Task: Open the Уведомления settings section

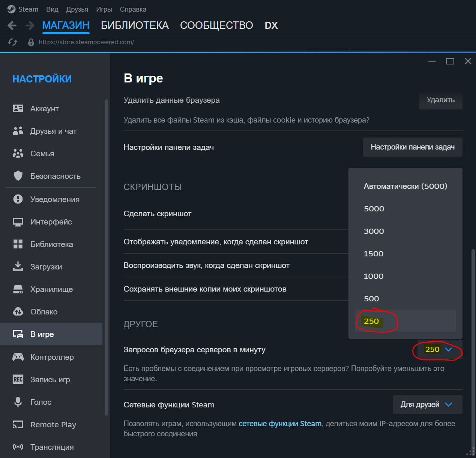Action: (x=51, y=199)
